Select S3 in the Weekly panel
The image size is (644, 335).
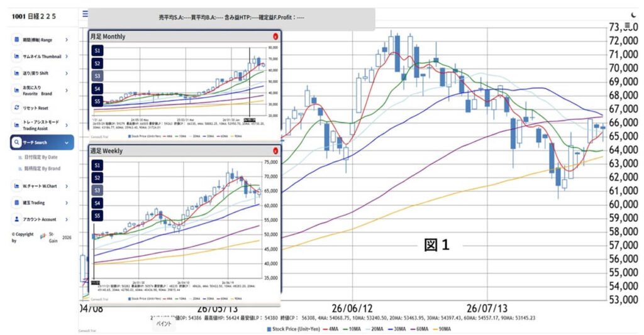tap(97, 190)
